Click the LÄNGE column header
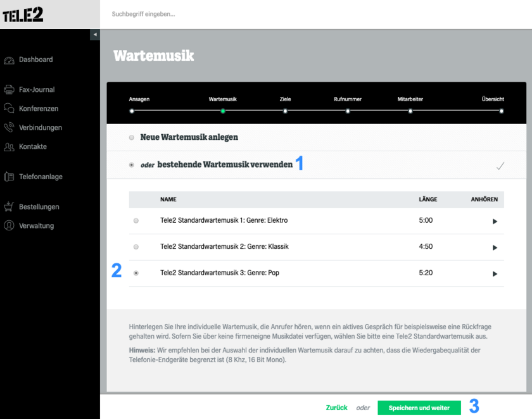The image size is (532, 419). pos(428,199)
